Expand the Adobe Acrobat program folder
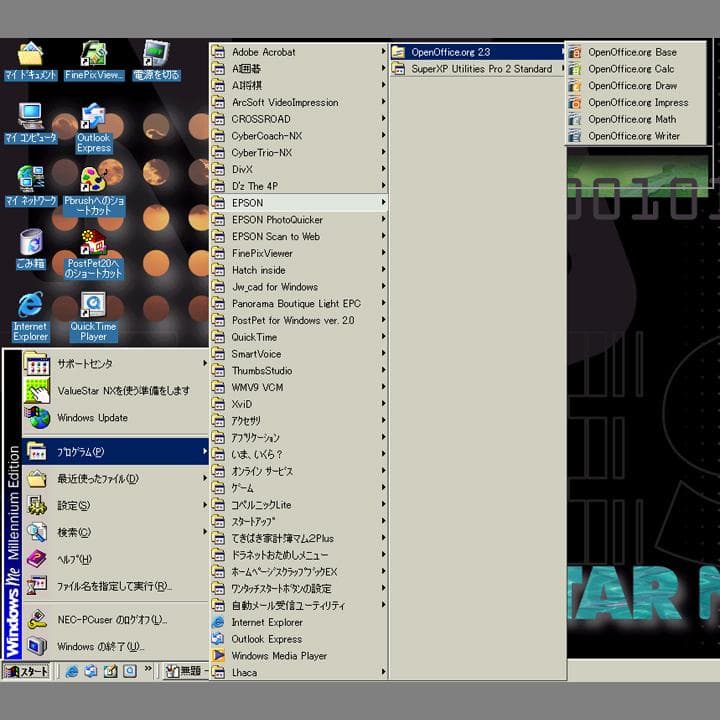720x720 pixels. (x=298, y=52)
